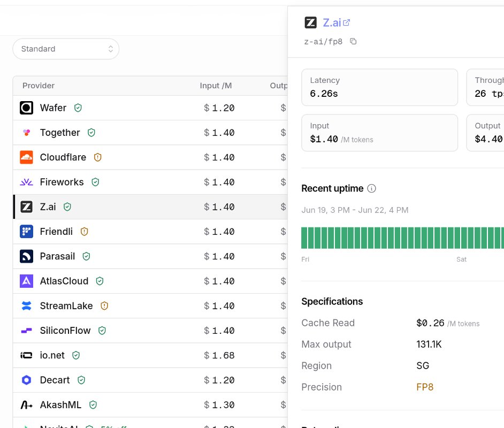Click the Fireworks provider logo
The height and width of the screenshot is (428, 504).
point(26,182)
